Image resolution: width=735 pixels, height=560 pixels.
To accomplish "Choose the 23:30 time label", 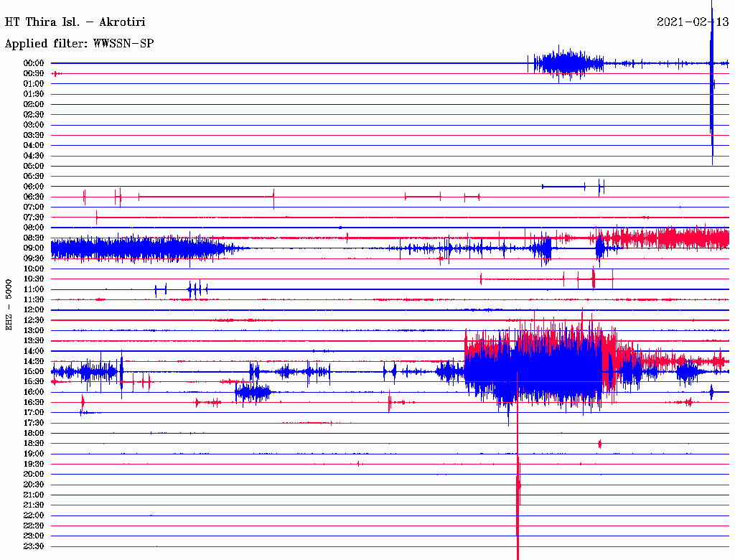I will (x=34, y=546).
